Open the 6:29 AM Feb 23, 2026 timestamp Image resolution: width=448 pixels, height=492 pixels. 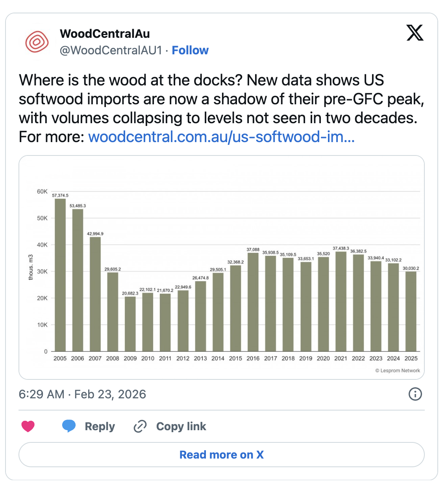(82, 394)
